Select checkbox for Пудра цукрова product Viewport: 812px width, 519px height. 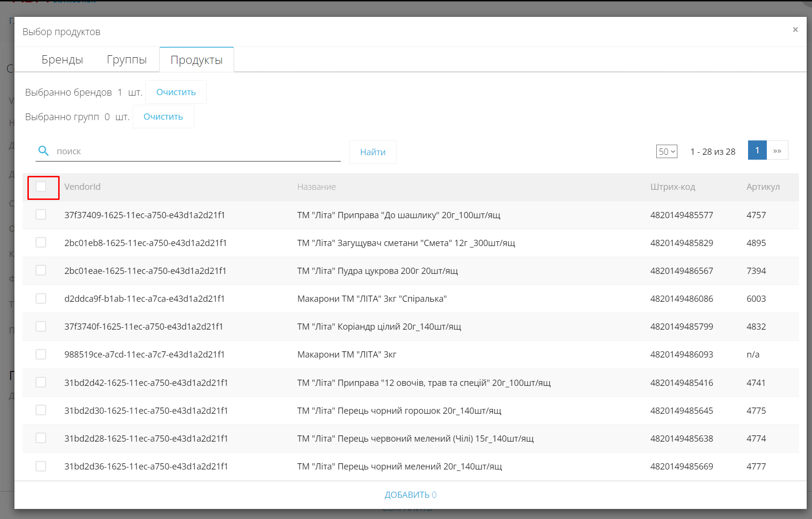click(x=41, y=270)
